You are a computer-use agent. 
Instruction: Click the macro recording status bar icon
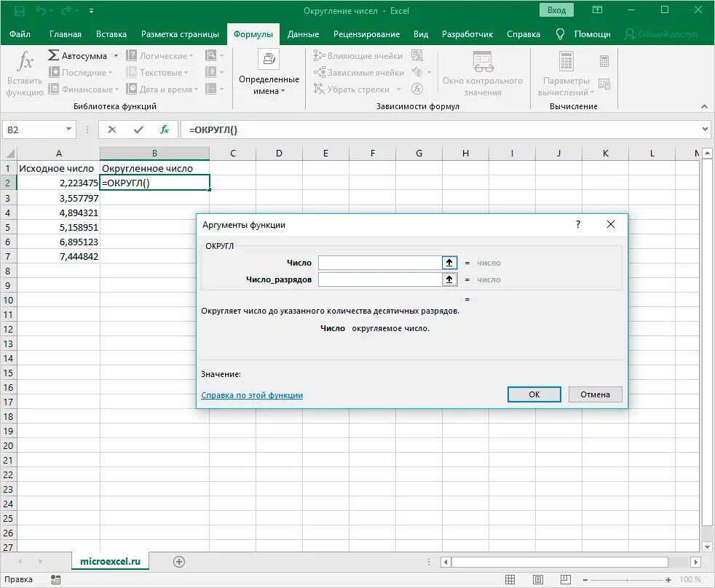click(x=55, y=580)
